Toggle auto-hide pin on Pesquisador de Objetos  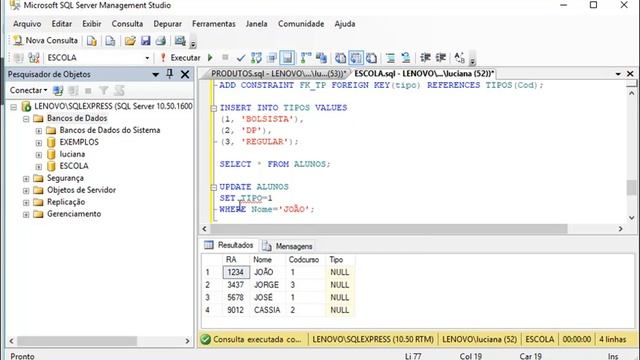[170, 74]
